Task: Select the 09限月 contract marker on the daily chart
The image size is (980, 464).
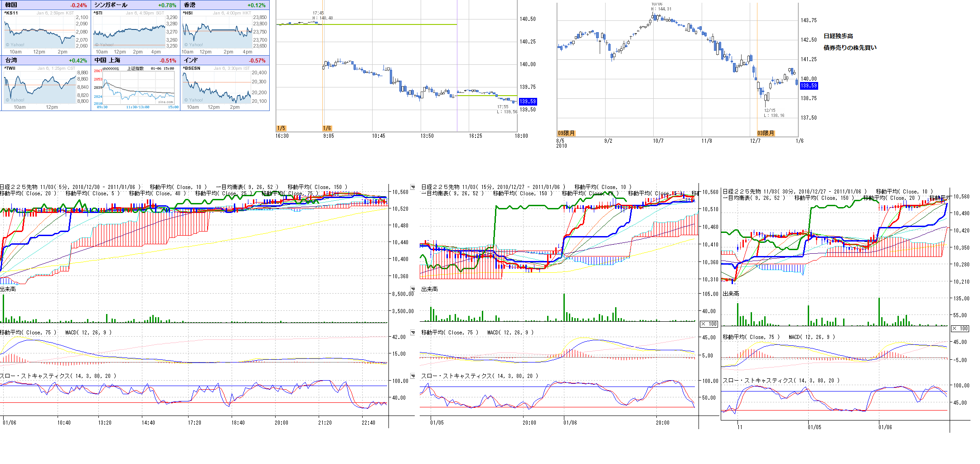Action: pyautogui.click(x=566, y=133)
